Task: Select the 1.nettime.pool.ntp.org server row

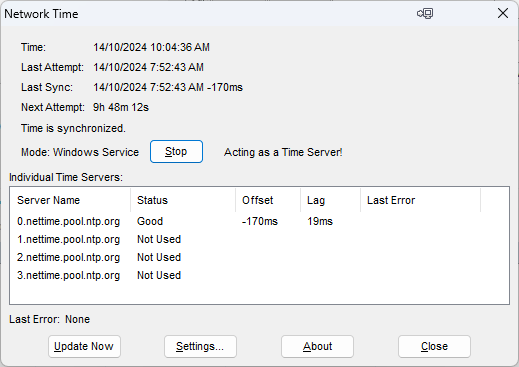Action: point(259,239)
